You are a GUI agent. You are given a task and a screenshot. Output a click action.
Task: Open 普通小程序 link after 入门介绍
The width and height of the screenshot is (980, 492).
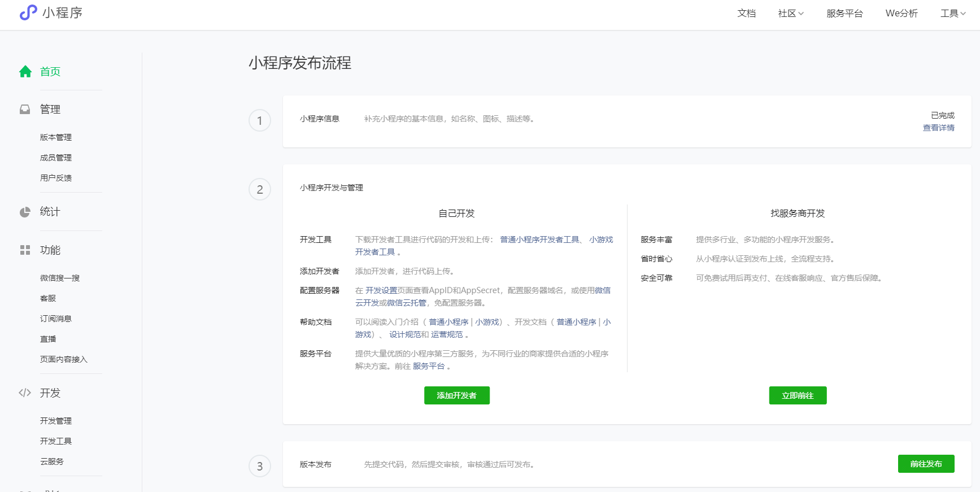point(448,322)
